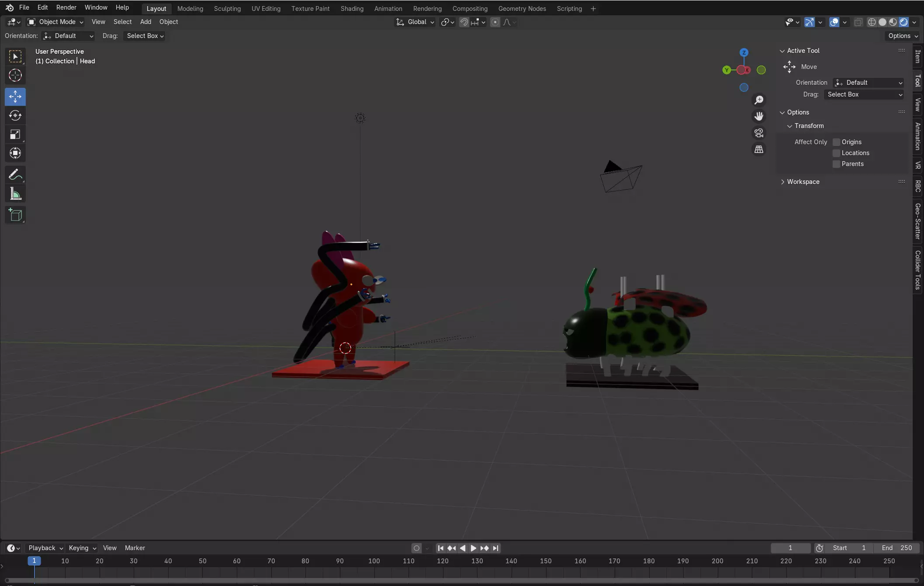Open Global transform orientation dropdown
The width and height of the screenshot is (924, 586).
pos(415,22)
